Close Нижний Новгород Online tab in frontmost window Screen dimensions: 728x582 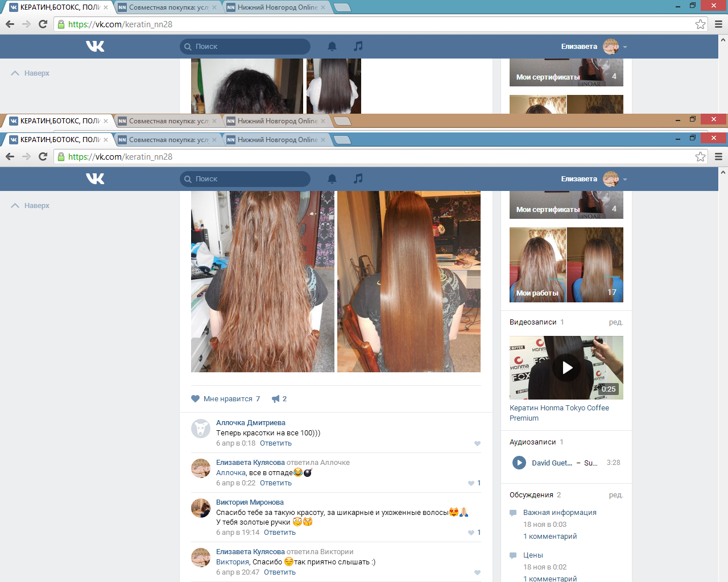coord(323,140)
